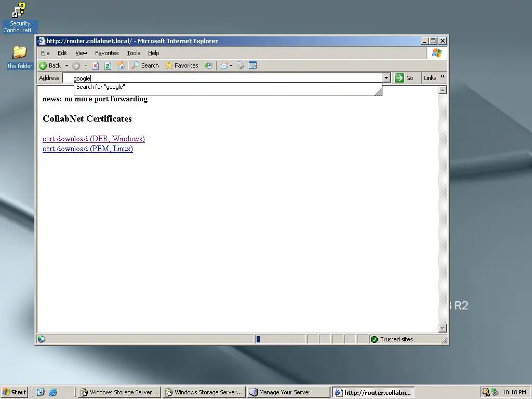
Task: Click the 10:18 PM clock
Action: [514, 392]
